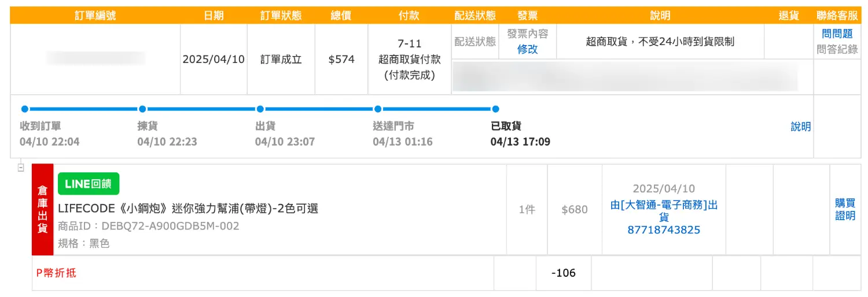868x297 pixels.
Task: Click tracking number 87718743825
Action: pos(664,230)
